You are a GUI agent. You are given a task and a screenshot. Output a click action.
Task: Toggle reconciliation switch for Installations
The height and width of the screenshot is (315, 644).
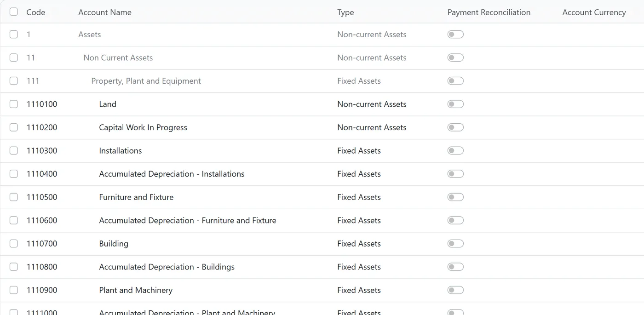tap(455, 150)
